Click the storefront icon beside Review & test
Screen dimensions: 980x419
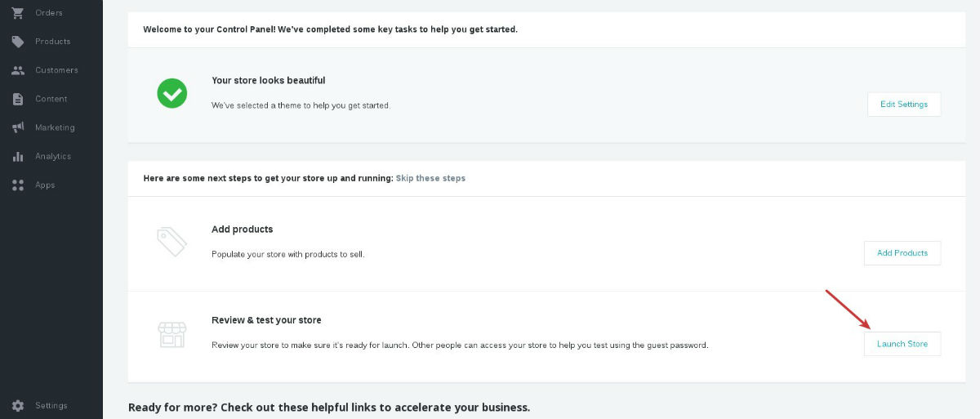coord(172,333)
